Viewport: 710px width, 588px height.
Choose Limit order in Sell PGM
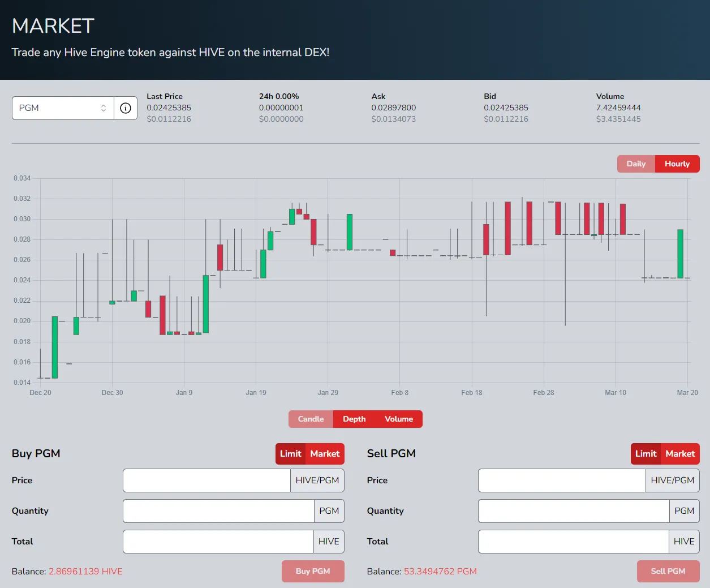(646, 454)
